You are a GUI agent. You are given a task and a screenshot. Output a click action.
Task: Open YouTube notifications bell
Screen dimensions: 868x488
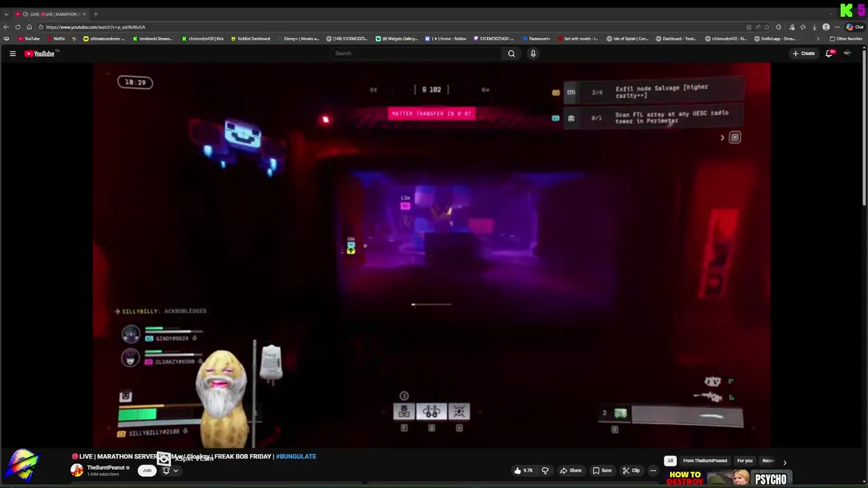[829, 54]
